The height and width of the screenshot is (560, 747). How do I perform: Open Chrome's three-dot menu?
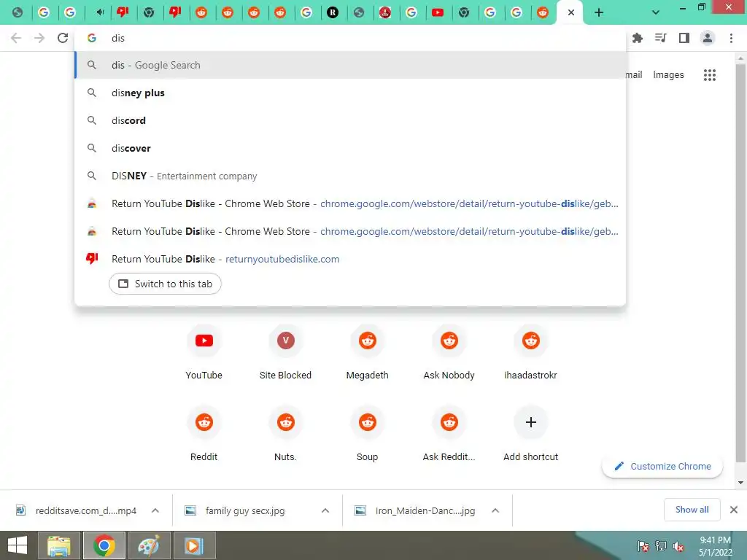coord(731,38)
